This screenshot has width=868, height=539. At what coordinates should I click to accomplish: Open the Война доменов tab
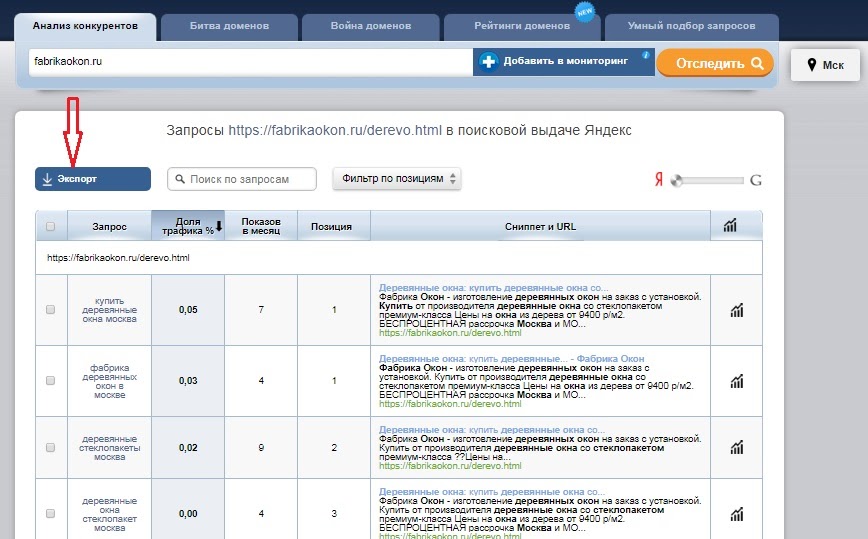click(x=371, y=27)
